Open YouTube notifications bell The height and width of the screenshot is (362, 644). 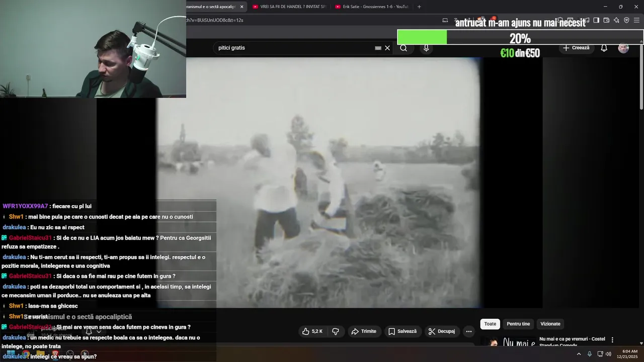click(x=604, y=48)
